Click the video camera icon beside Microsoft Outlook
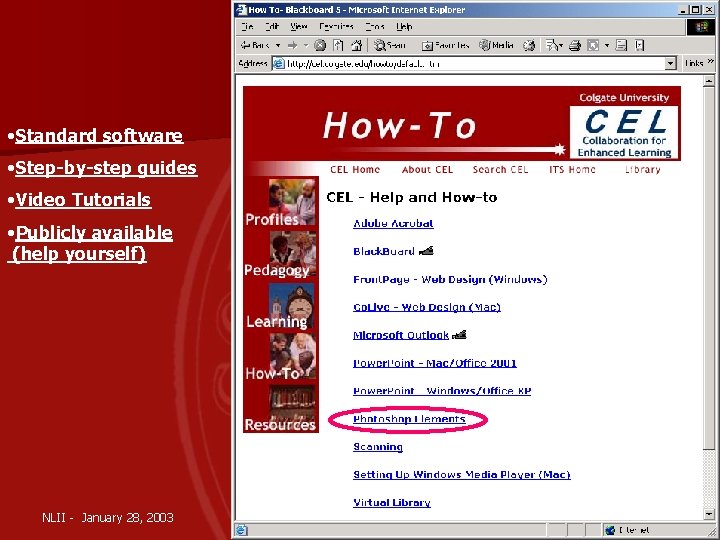Image resolution: width=720 pixels, height=540 pixels. click(x=459, y=335)
